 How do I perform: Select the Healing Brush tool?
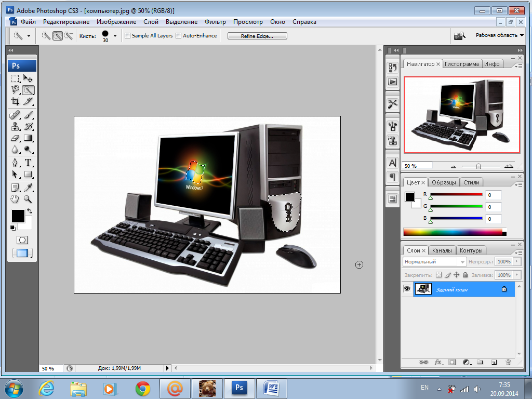click(x=15, y=115)
